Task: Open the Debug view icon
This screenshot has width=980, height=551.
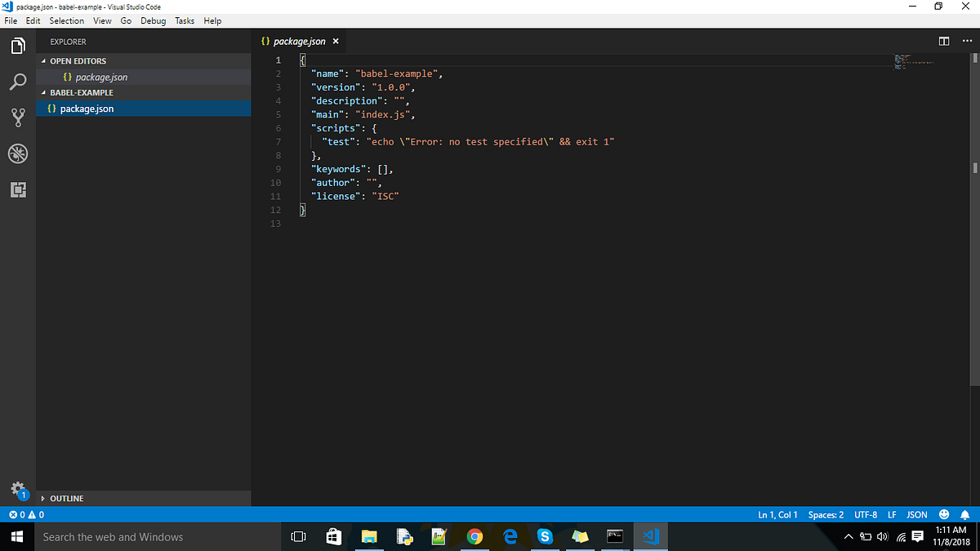Action: coord(18,153)
